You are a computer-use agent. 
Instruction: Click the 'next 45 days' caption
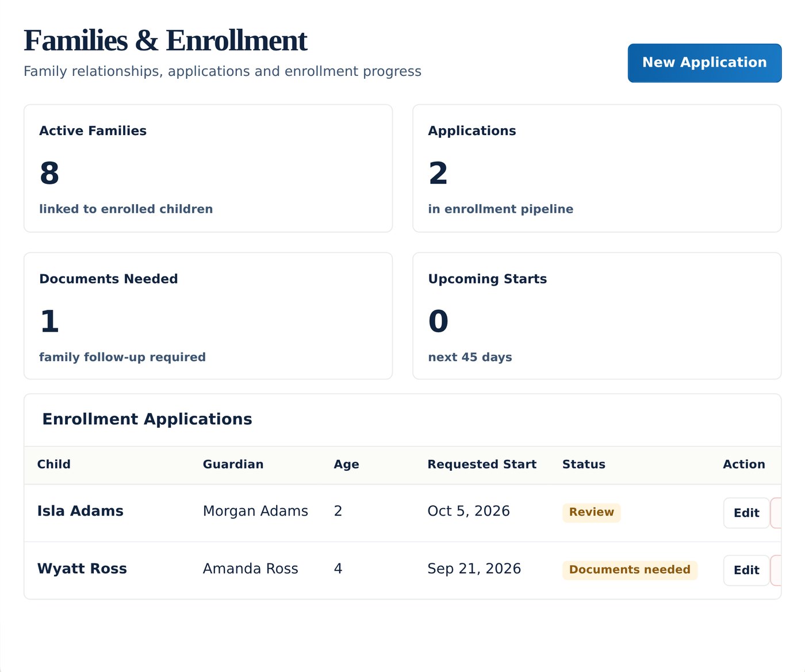coord(470,357)
